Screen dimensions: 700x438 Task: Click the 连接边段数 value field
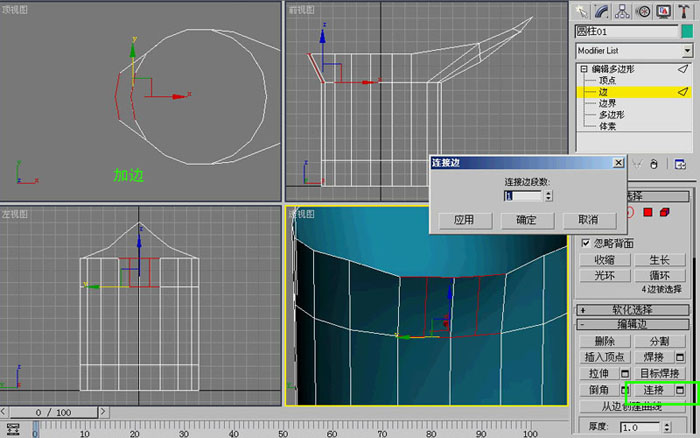(523, 196)
